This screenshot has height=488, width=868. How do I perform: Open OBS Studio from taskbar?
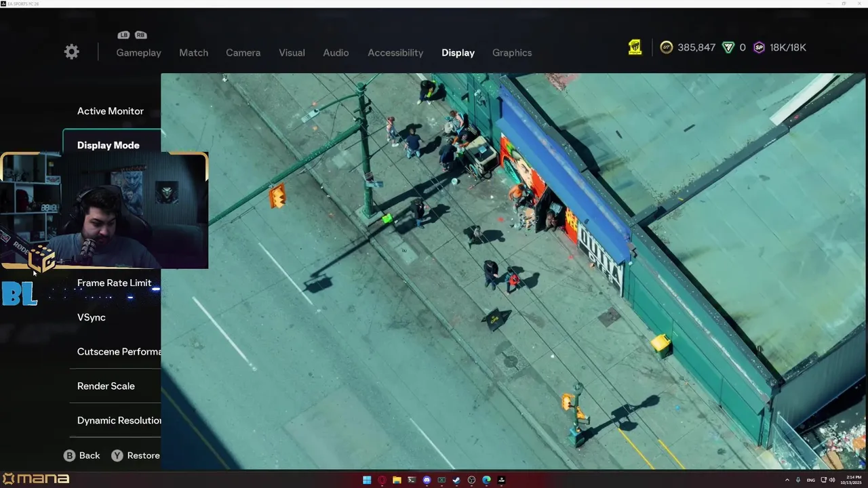click(471, 480)
